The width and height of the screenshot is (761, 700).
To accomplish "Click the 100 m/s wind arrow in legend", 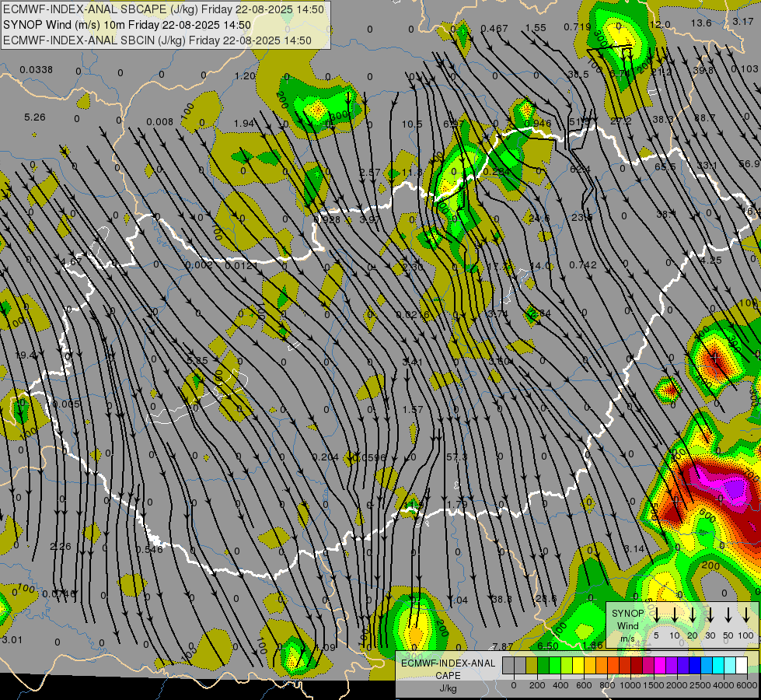I will tap(746, 615).
